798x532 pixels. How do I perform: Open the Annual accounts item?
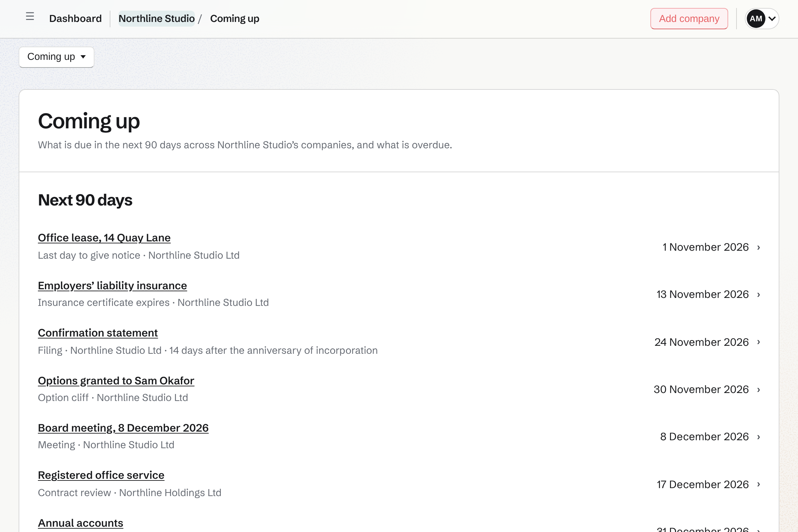pos(80,523)
